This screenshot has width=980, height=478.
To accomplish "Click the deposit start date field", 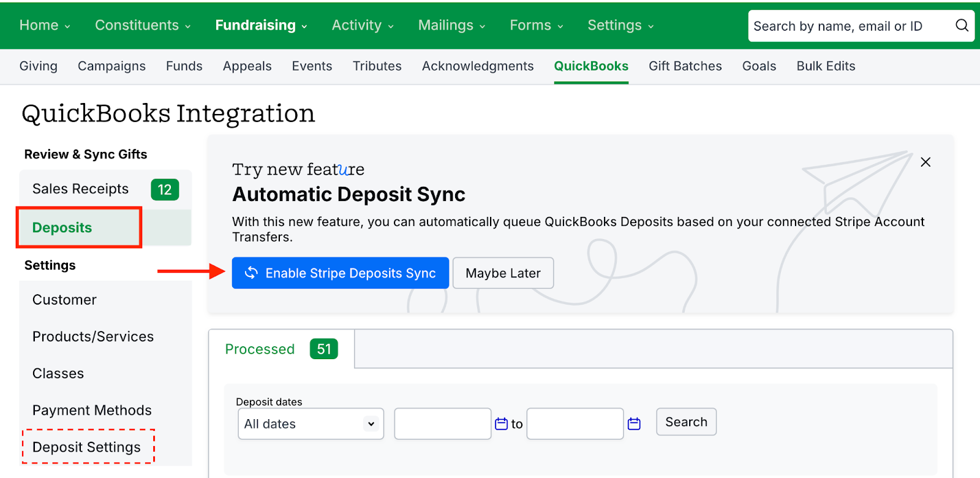I will pyautogui.click(x=442, y=423).
